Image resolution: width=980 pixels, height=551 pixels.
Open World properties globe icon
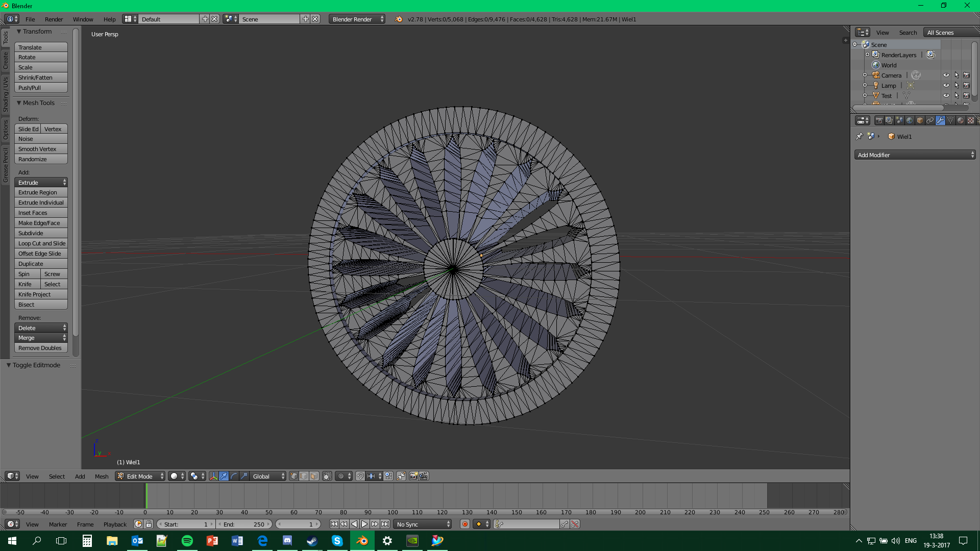point(910,120)
